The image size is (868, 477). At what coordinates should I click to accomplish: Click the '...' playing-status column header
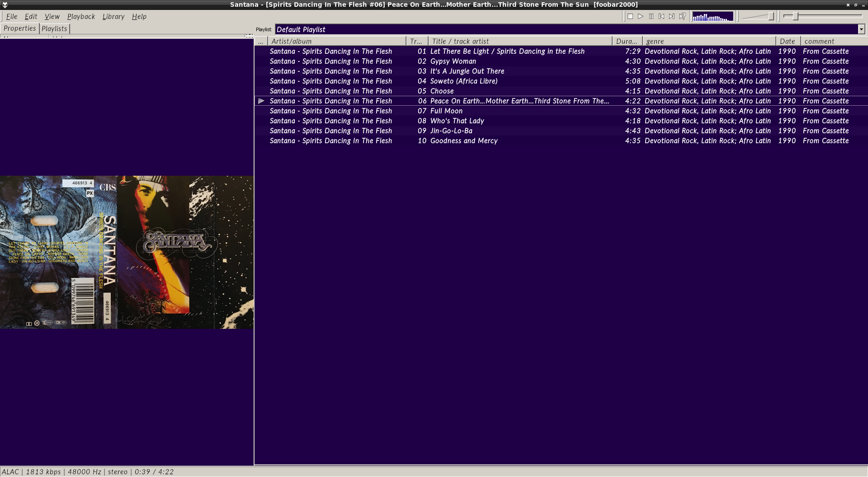261,41
